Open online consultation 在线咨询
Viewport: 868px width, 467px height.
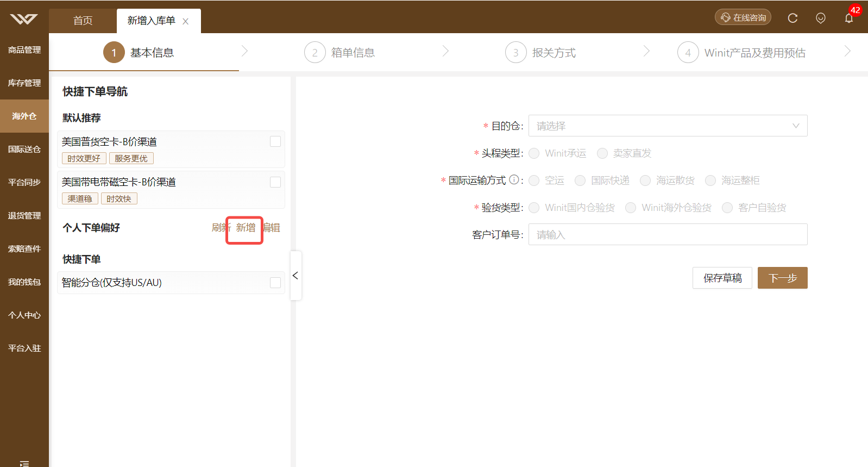(743, 17)
